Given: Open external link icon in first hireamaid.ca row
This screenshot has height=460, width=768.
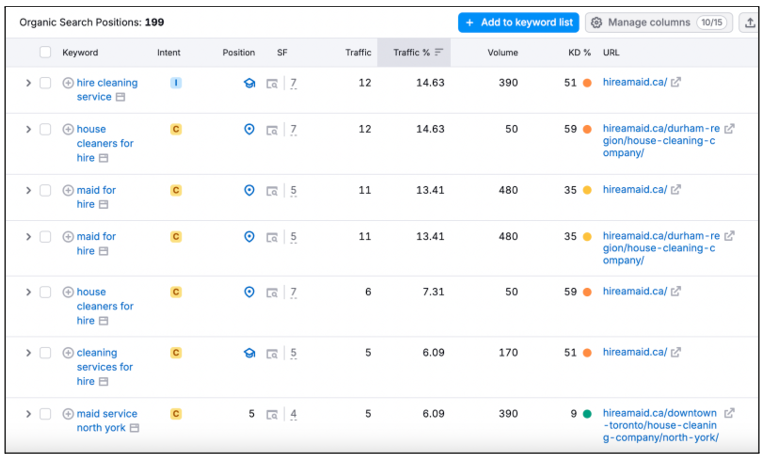Looking at the screenshot, I should 676,83.
